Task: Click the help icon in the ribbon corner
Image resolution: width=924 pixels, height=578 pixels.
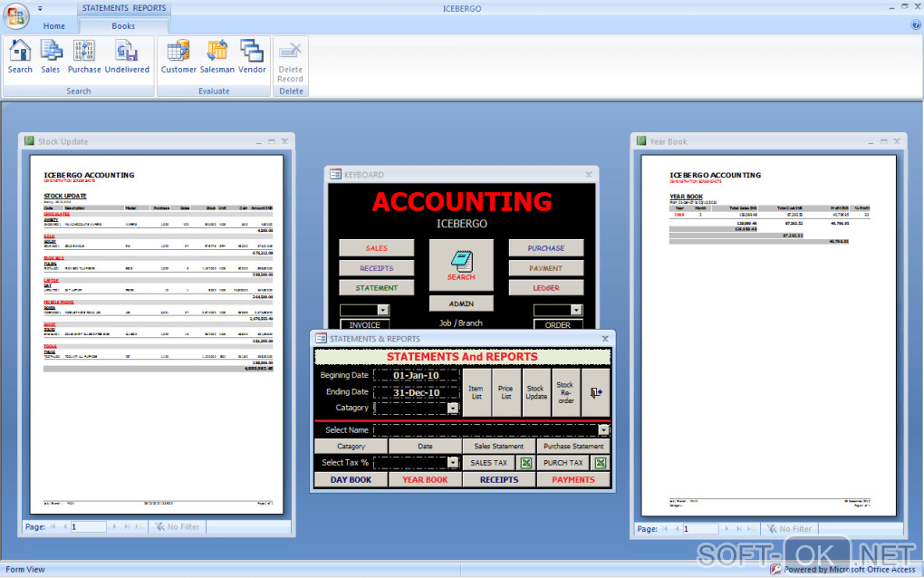Action: point(916,24)
